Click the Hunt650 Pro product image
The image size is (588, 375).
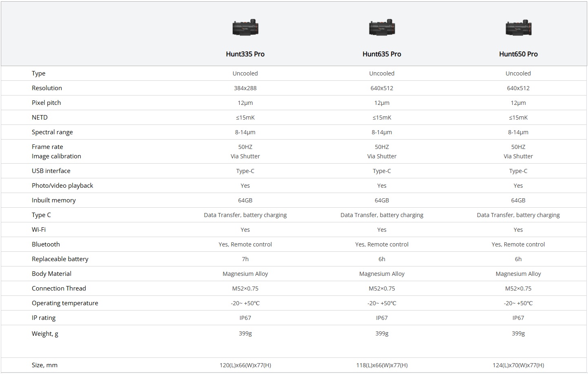pos(518,28)
